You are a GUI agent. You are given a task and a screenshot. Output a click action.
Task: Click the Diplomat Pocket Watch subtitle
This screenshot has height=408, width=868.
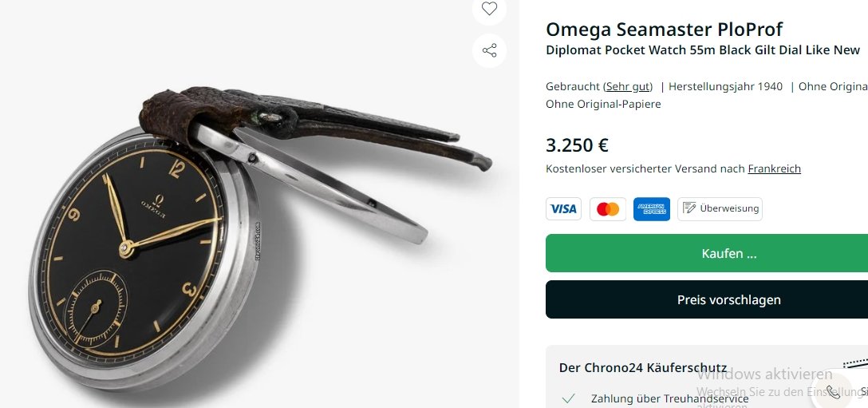(703, 50)
